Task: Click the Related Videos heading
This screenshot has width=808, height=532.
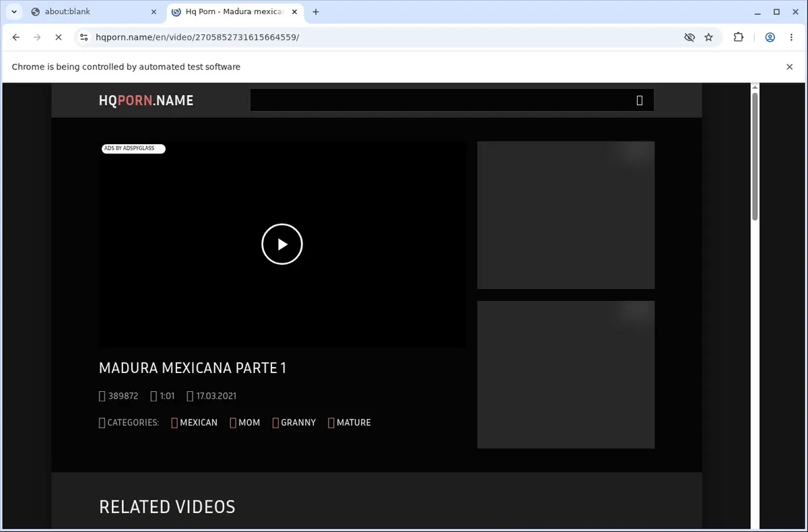Action: tap(167, 507)
